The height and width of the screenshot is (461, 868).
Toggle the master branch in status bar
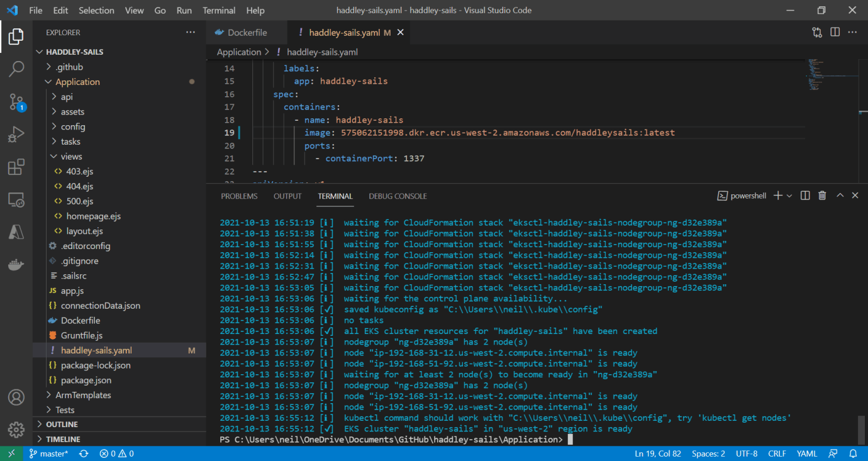tap(48, 453)
